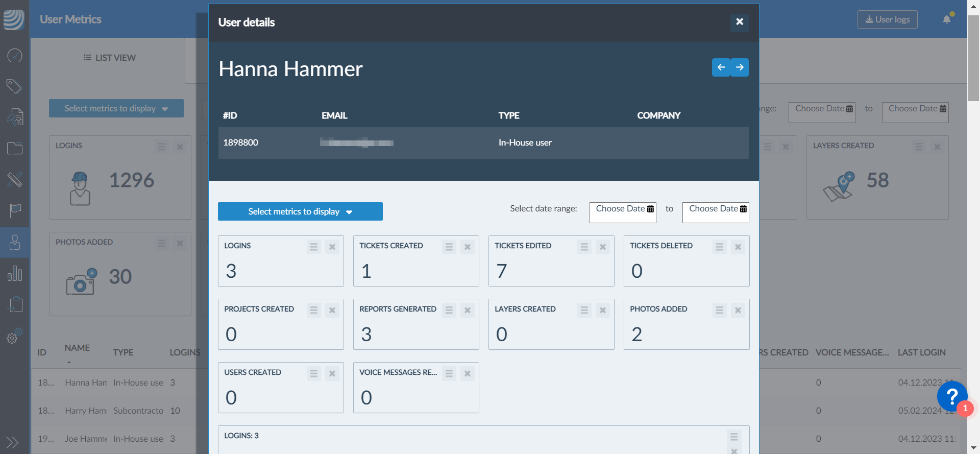This screenshot has width=980, height=454.
Task: Download User logs
Action: click(x=887, y=19)
